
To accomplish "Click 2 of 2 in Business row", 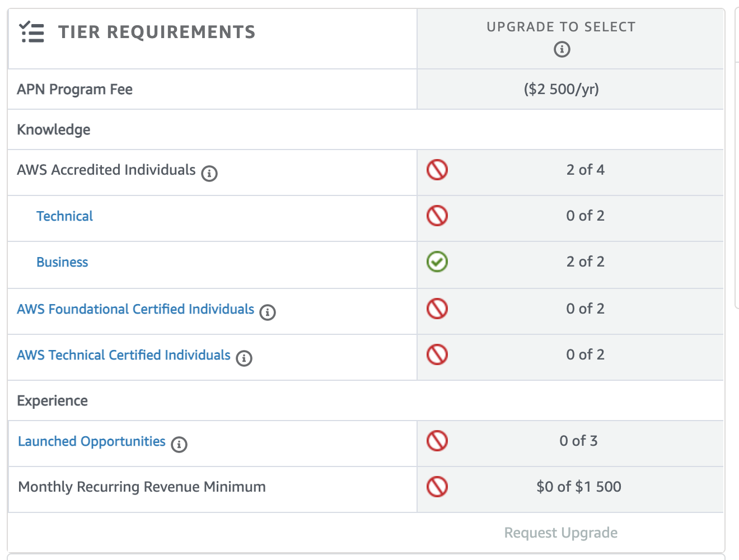I will pos(586,262).
